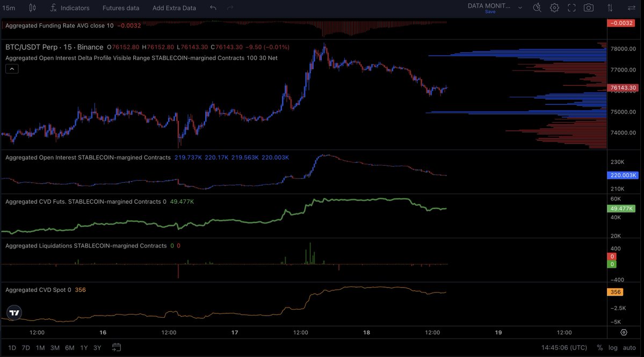
Task: Open the go-to-date calendar icon
Action: pos(117,347)
